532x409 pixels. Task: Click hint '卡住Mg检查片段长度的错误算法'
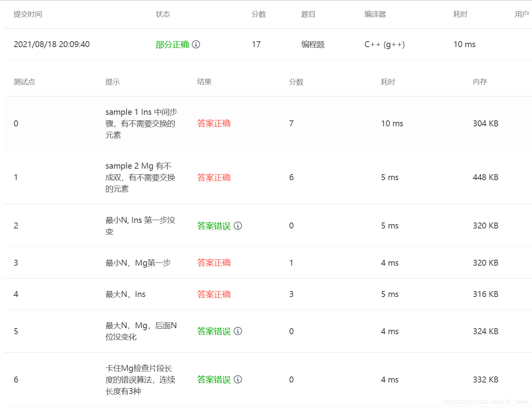(140, 380)
